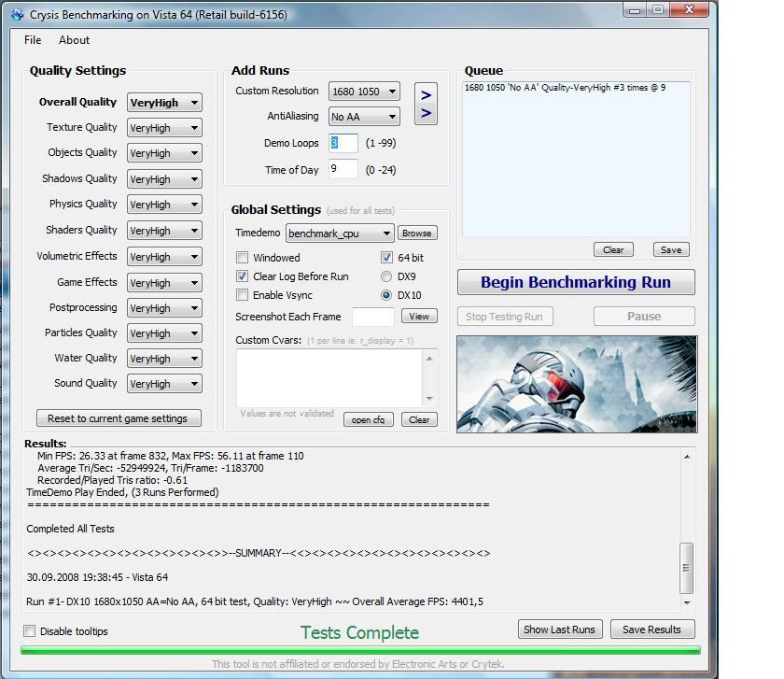Click Begin Benchmarking Run
Image resolution: width=784 pixels, height=679 pixels.
point(576,282)
